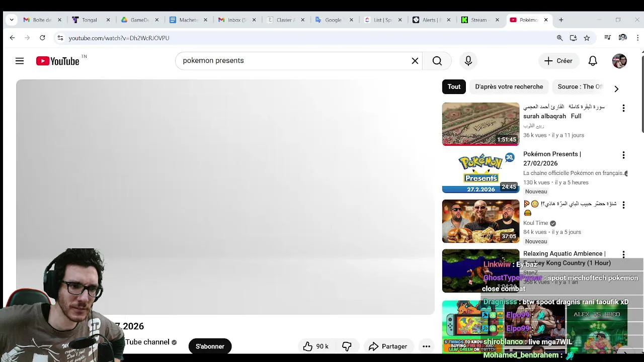
Task: Open a new browser tab
Action: (561, 20)
